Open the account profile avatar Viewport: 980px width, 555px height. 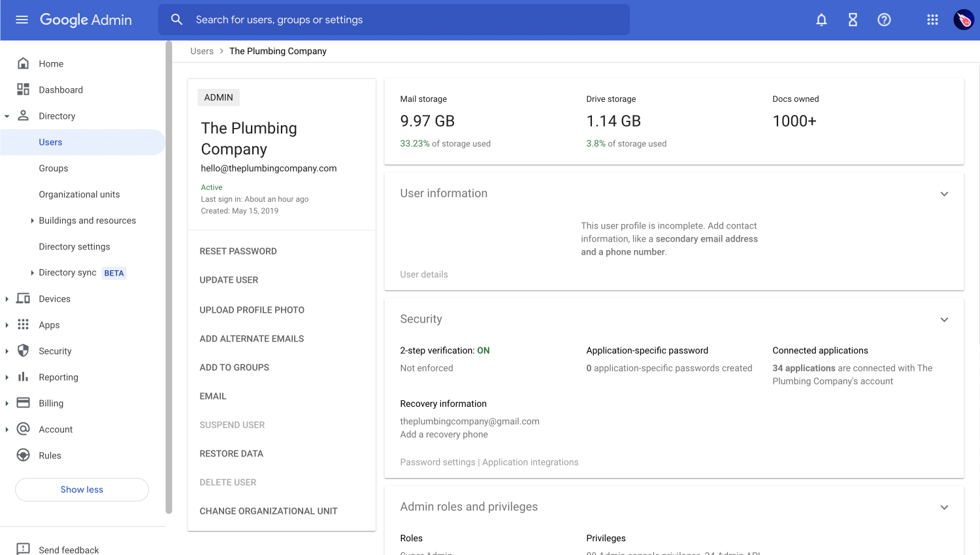964,20
